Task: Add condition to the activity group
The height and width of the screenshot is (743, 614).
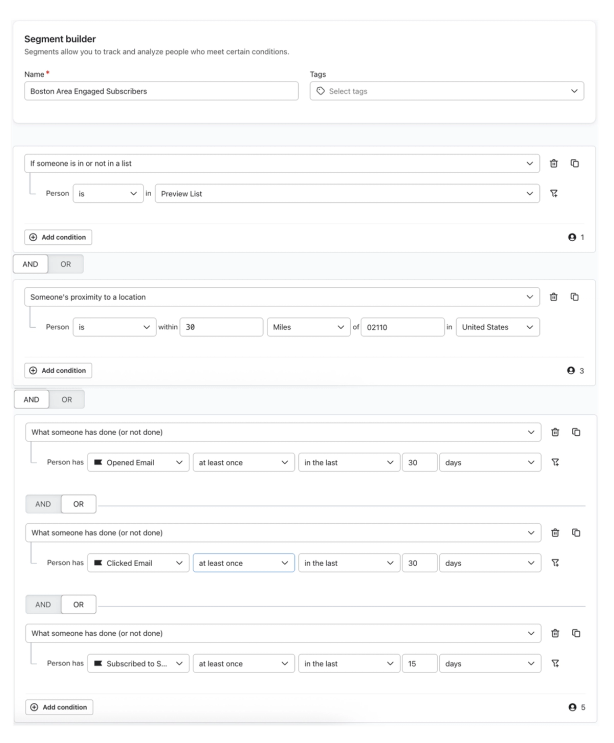Action: (x=59, y=707)
